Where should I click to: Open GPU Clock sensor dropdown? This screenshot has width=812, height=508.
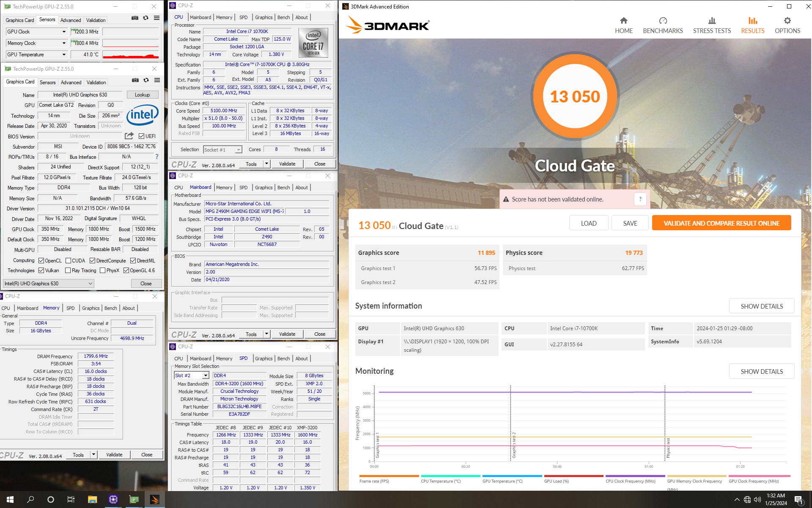[64, 32]
